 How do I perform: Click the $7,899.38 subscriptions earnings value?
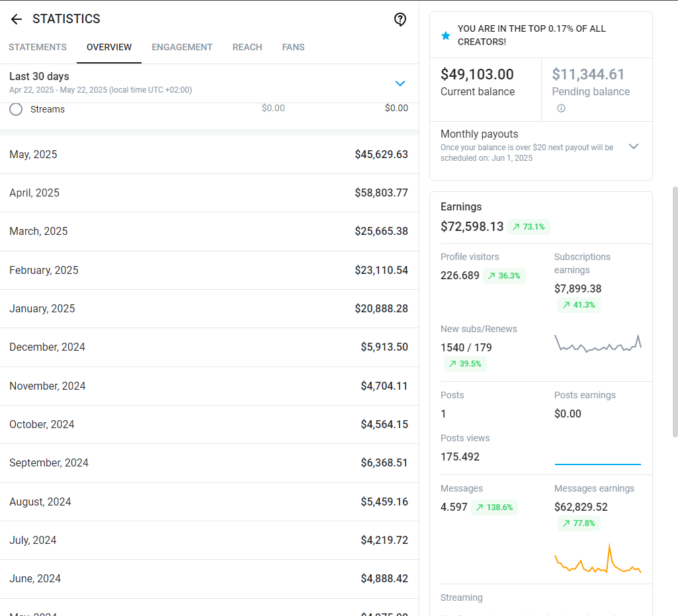[x=577, y=288]
